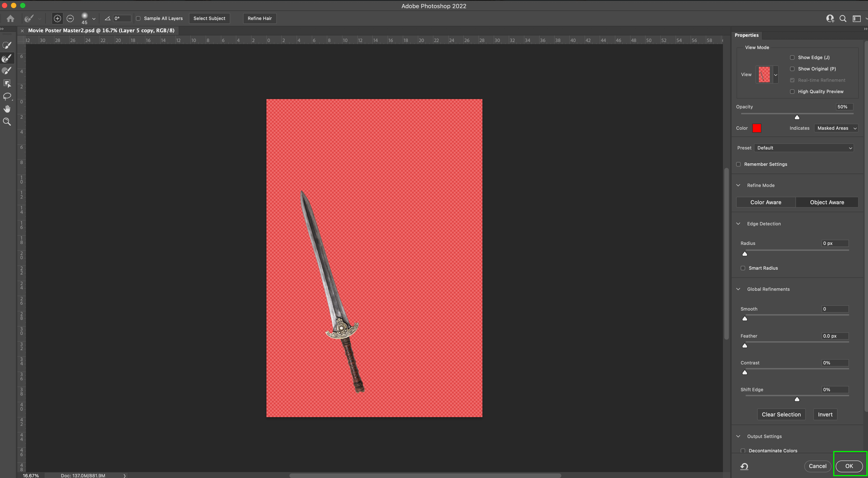Click the Invert button

coord(825,414)
